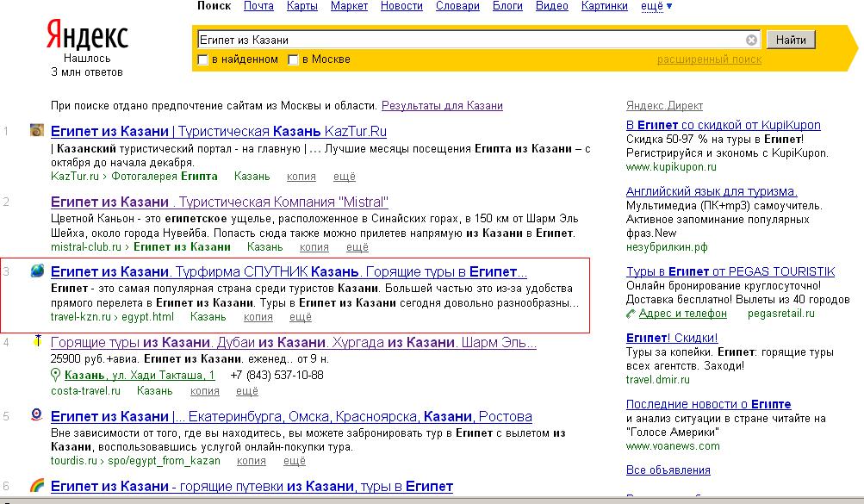The height and width of the screenshot is (504, 864).
Task: Switch to the Картинки search tab
Action: click(x=604, y=7)
